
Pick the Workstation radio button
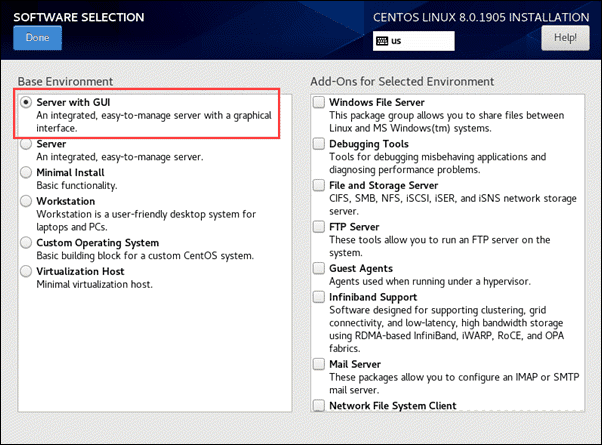pos(26,201)
